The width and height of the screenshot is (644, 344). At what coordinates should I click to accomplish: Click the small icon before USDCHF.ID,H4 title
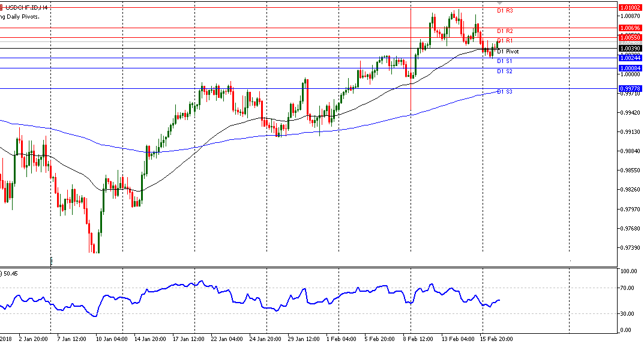(x=2, y=7)
